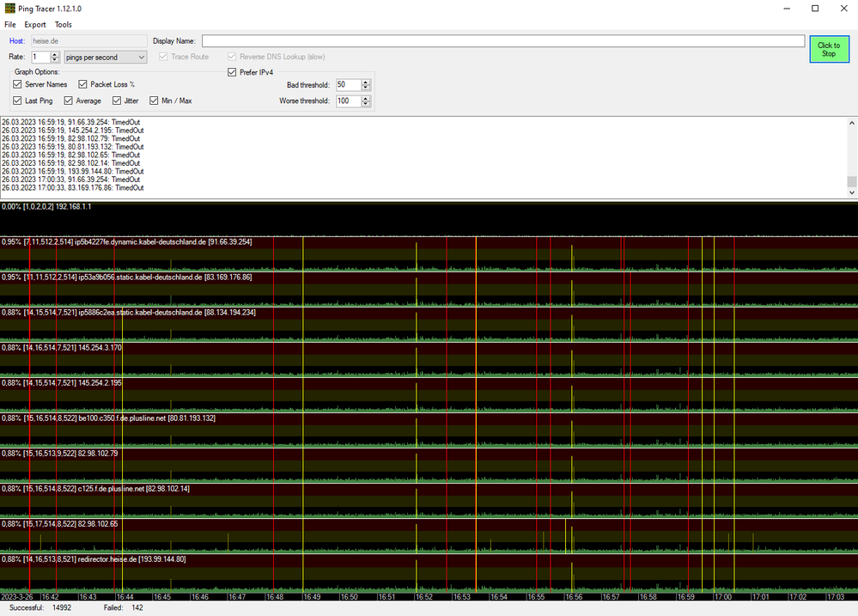Open the Tools menu
Image resolution: width=858 pixels, height=616 pixels.
pos(64,25)
